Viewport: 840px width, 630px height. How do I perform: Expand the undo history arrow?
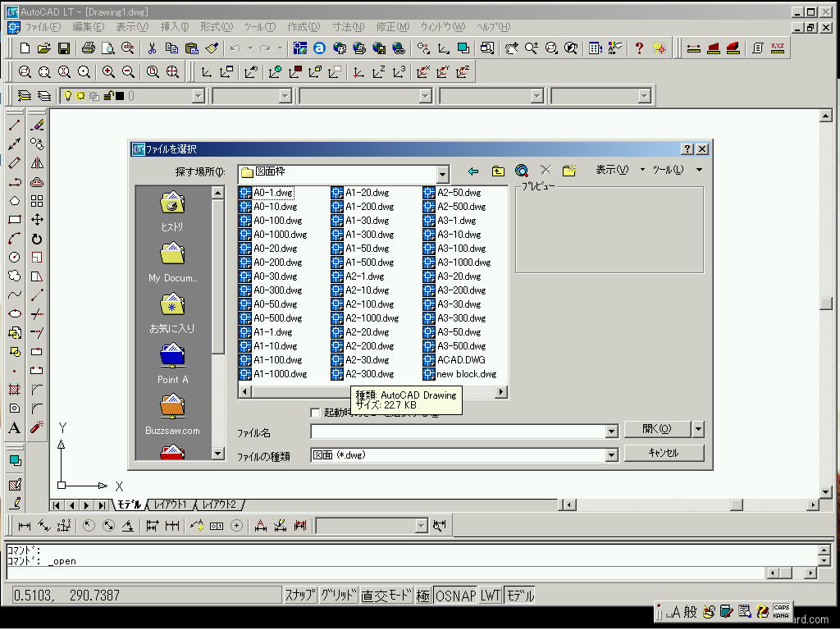(250, 48)
